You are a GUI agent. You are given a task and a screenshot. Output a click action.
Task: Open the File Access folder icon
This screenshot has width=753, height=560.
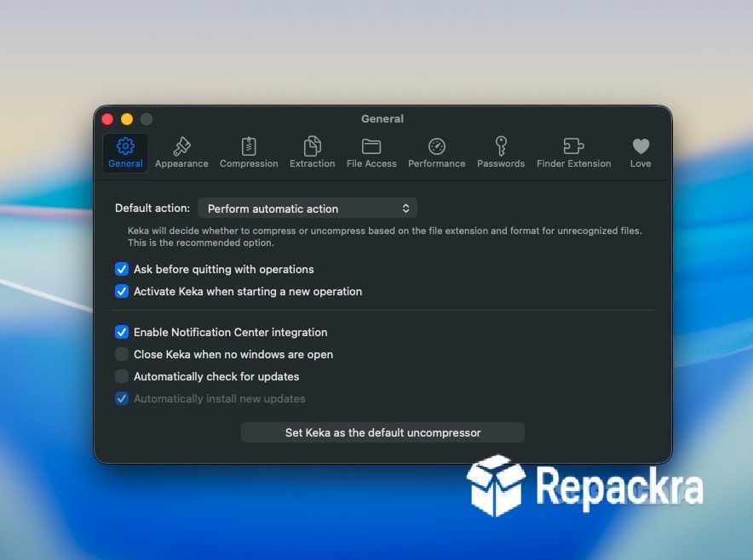pyautogui.click(x=371, y=146)
